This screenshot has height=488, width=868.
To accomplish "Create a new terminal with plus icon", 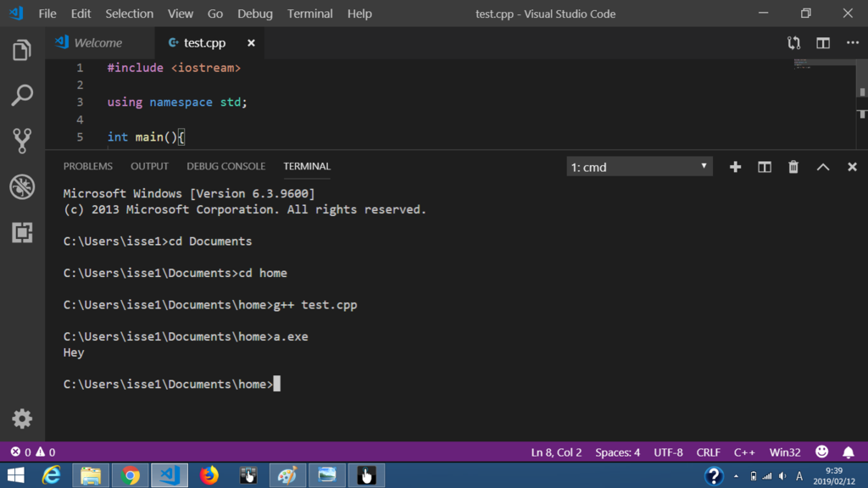I will [735, 167].
